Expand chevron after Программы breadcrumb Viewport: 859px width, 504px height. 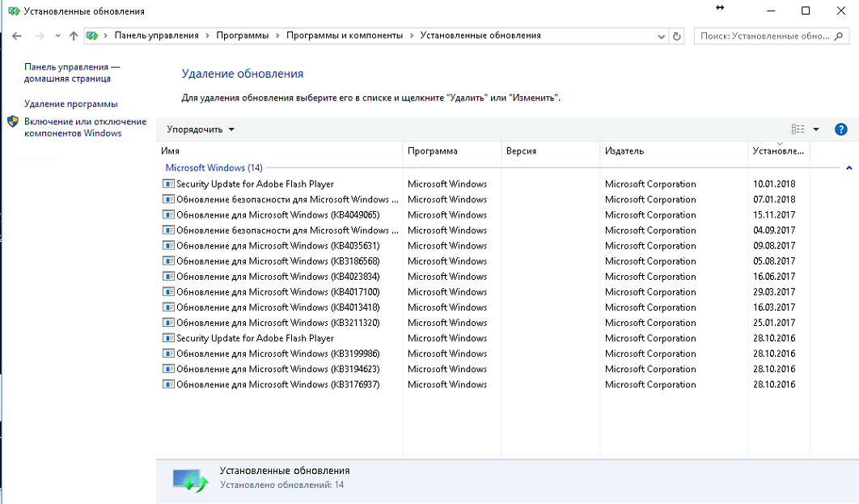pos(277,36)
